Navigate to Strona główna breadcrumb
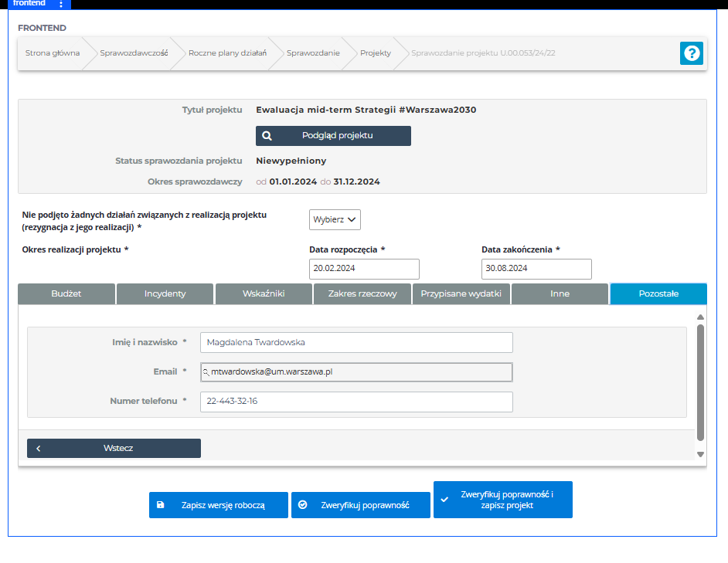The image size is (728, 563). point(52,53)
